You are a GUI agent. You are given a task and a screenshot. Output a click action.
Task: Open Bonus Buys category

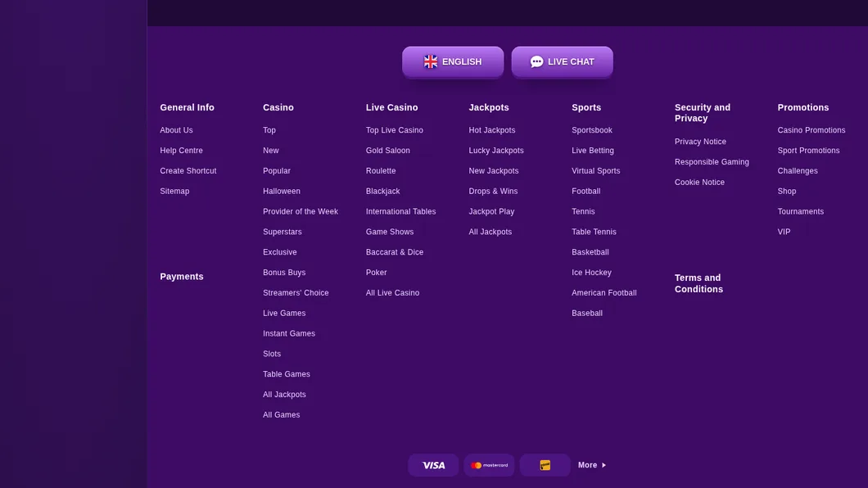pos(284,272)
